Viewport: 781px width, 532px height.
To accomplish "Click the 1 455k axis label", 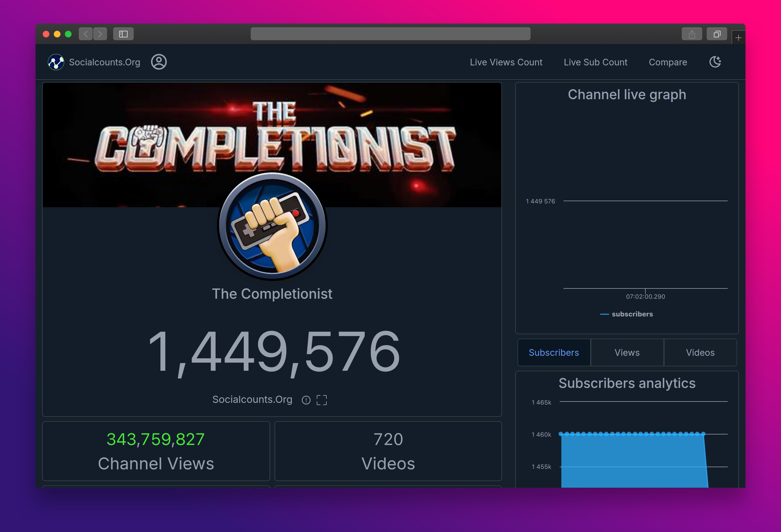I will click(541, 467).
